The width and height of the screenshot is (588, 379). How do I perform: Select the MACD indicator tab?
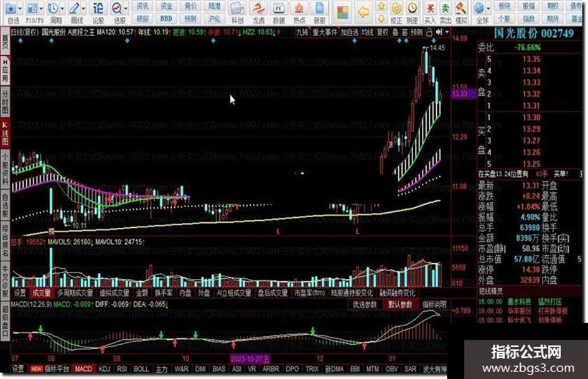[83, 369]
